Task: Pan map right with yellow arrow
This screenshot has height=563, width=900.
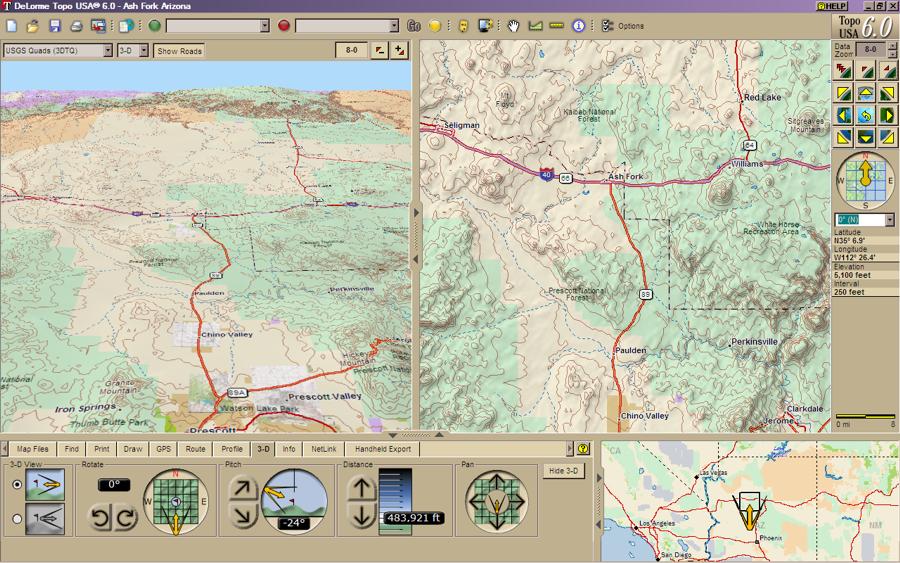Action: tap(887, 116)
